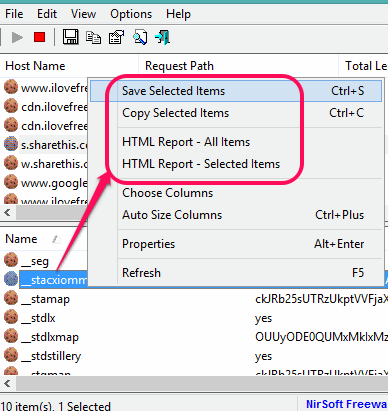The height and width of the screenshot is (411, 388).
Task: Sort by Total Le column header
Action: [x=363, y=66]
